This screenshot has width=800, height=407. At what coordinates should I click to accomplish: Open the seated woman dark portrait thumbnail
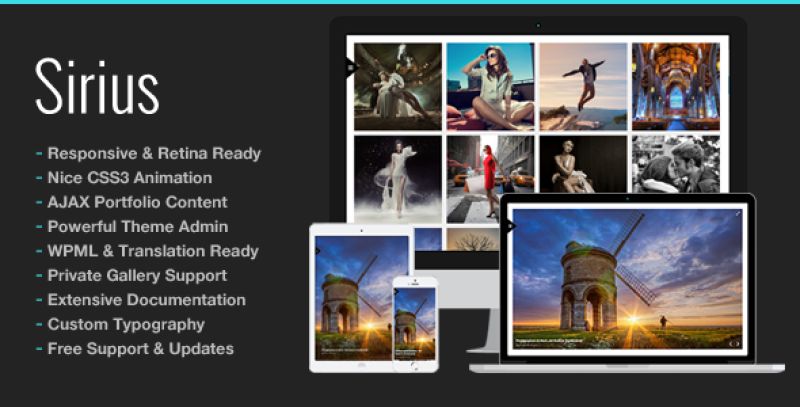[x=583, y=164]
